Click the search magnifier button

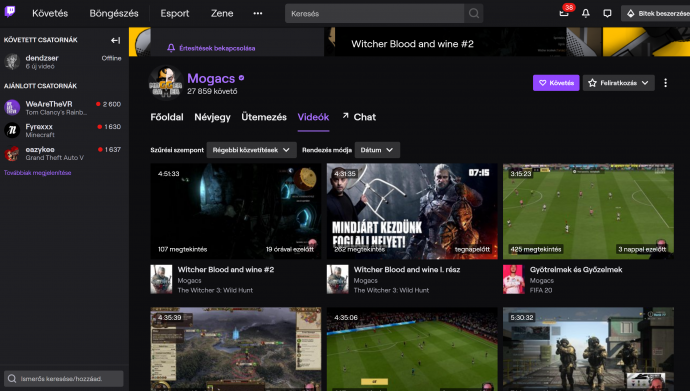click(x=473, y=14)
